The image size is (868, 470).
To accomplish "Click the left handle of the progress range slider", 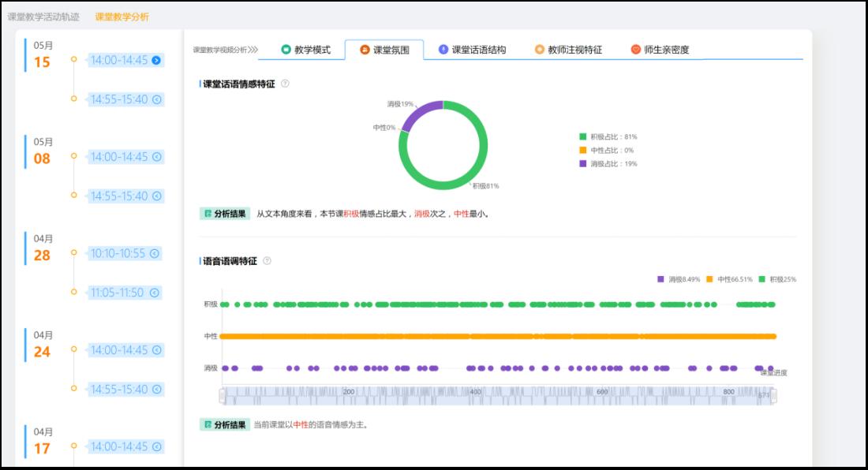I will (223, 395).
